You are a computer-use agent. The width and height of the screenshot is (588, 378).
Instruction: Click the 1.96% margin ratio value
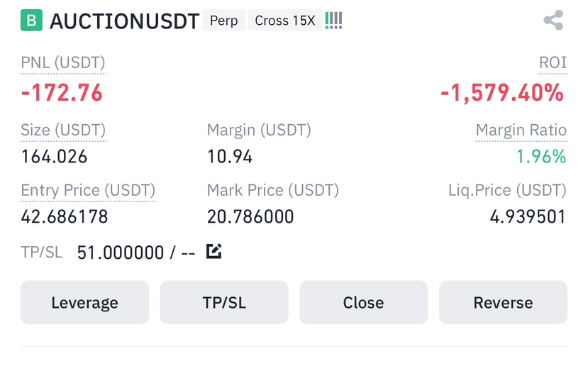click(541, 156)
